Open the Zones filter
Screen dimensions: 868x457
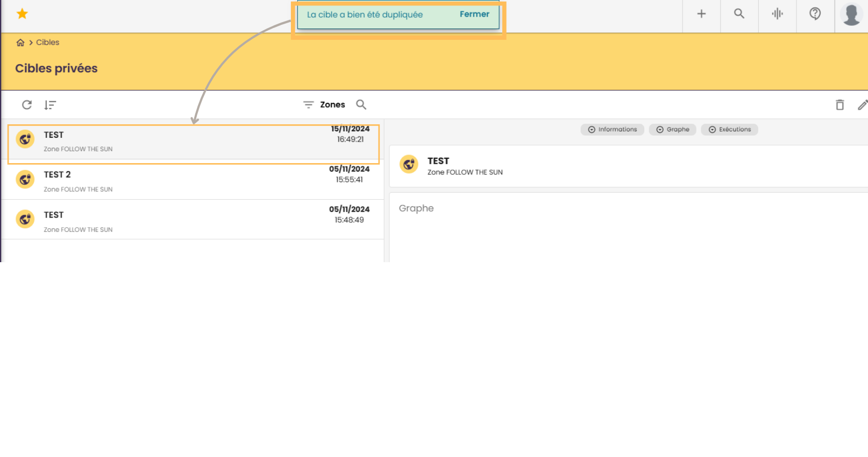324,104
